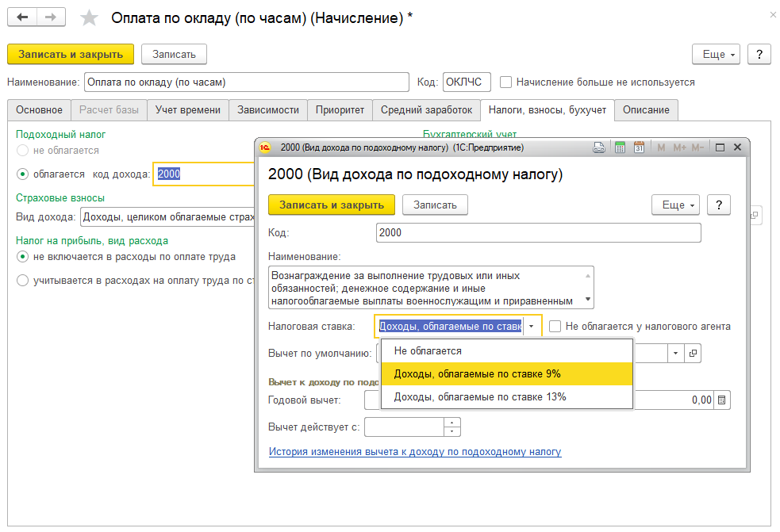Click dialog's 'Записать и закрыть' button
780x532 pixels.
point(332,205)
